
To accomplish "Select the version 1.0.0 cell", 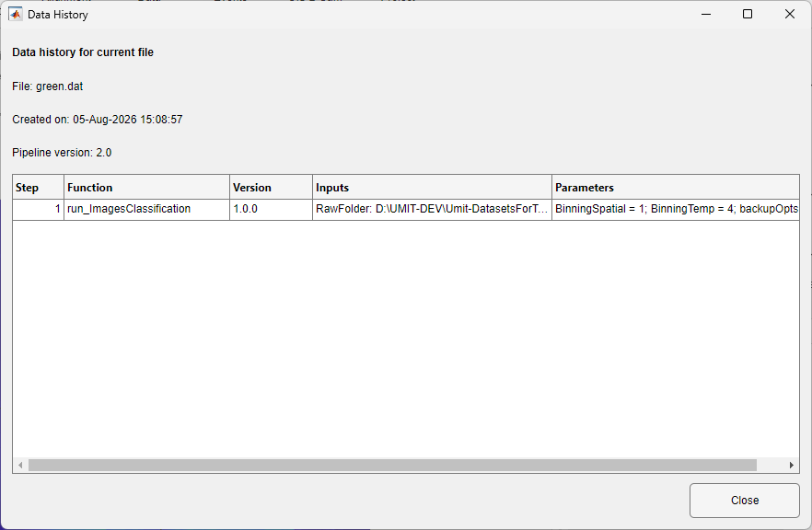I will tap(271, 209).
